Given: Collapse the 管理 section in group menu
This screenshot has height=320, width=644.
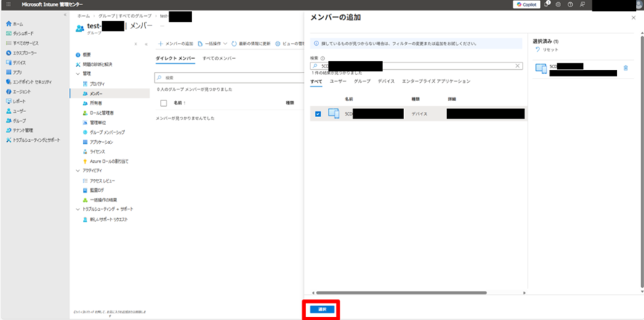Looking at the screenshot, I should (79, 73).
